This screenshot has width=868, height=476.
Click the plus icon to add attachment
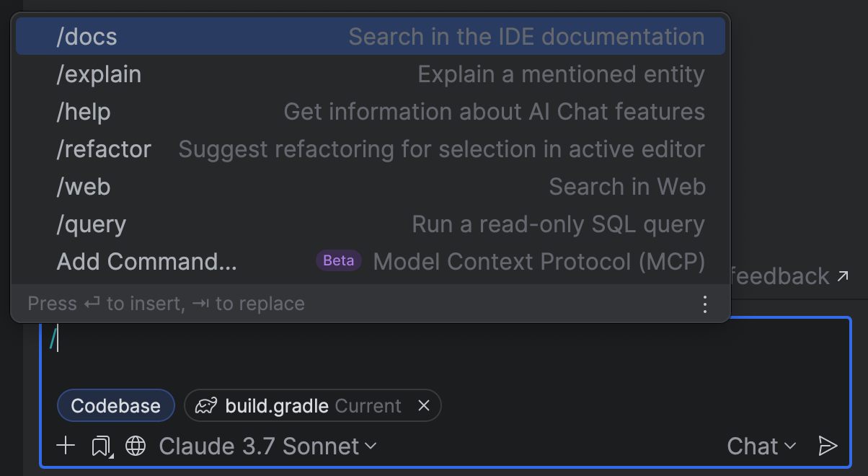[66, 446]
